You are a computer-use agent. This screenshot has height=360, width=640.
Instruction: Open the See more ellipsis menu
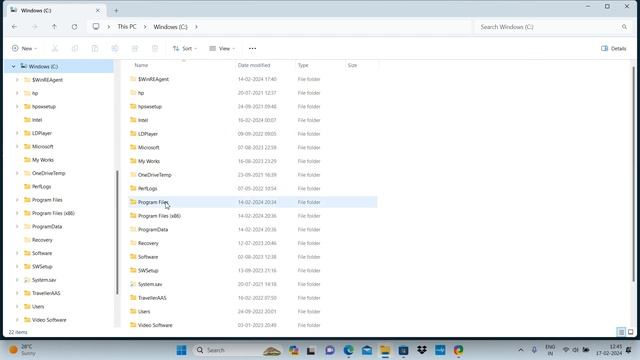pyautogui.click(x=252, y=49)
